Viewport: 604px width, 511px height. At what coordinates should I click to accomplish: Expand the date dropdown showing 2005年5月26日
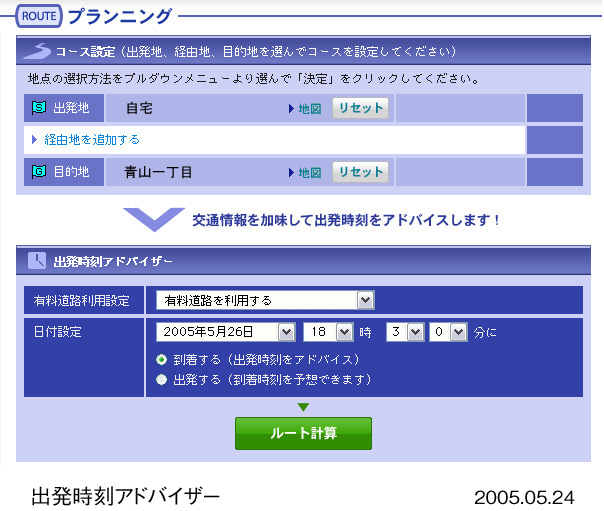pyautogui.click(x=226, y=331)
